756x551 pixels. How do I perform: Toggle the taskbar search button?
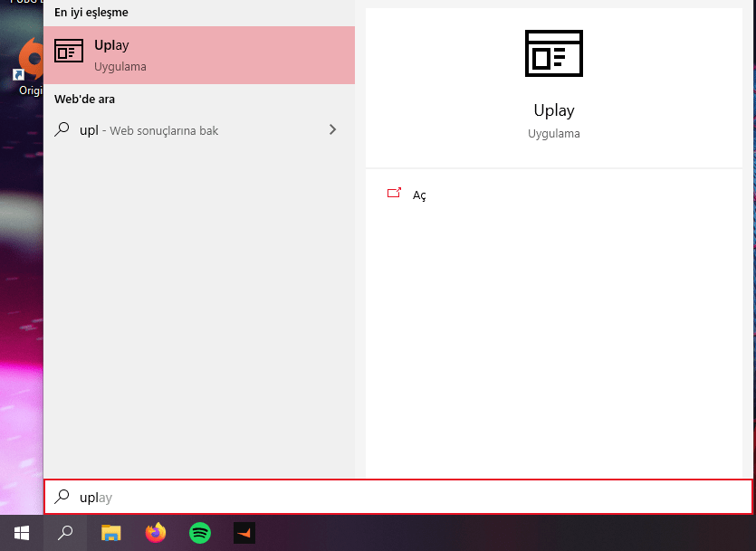click(65, 533)
